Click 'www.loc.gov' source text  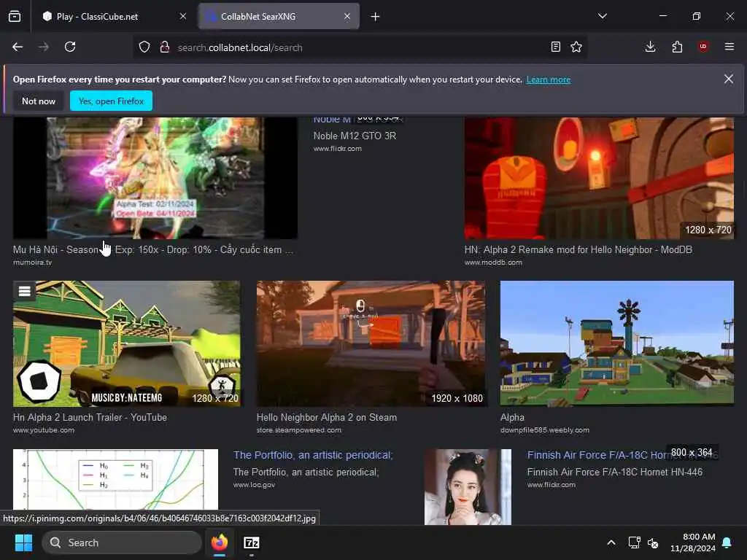point(254,485)
